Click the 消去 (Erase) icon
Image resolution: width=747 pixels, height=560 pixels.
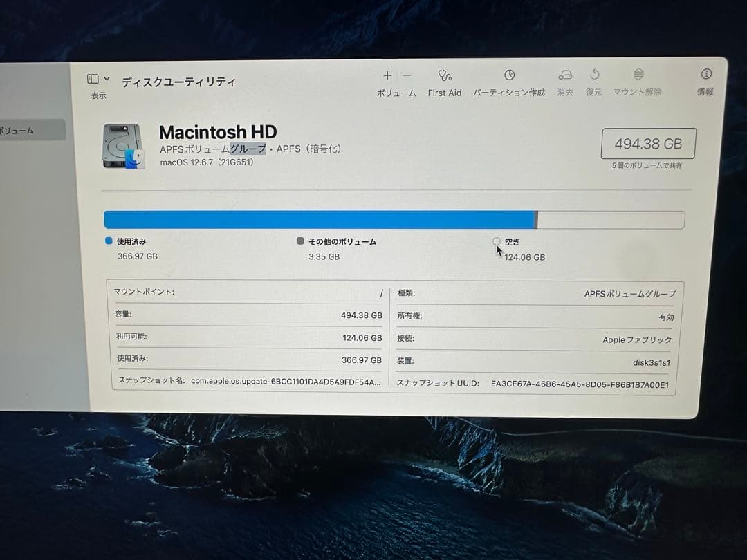566,76
